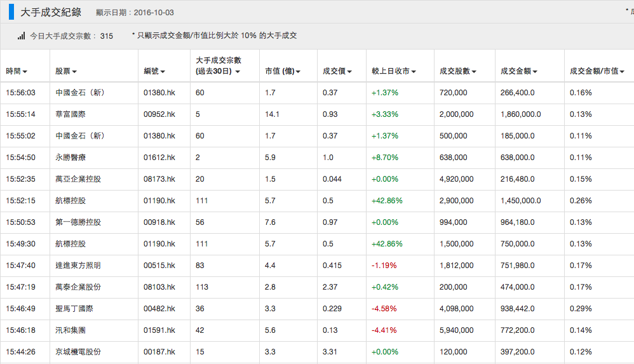The height and width of the screenshot is (364, 634).
Task: Select stock code 01612.hk
Action: click(159, 158)
